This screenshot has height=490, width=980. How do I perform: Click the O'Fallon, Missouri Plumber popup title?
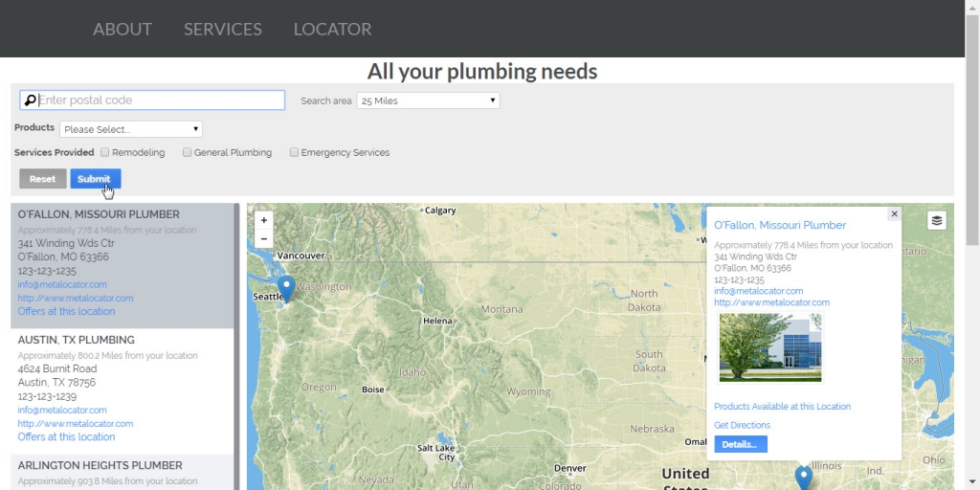coord(780,225)
